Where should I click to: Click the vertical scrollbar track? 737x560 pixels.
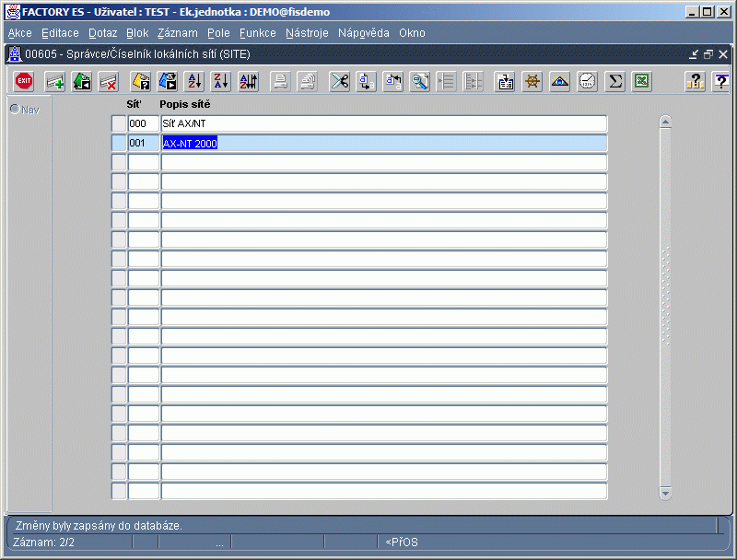pyautogui.click(x=665, y=308)
